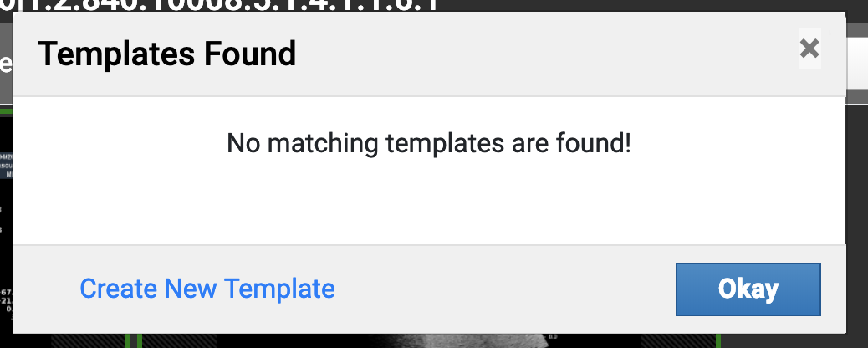Click the "No matching templates are found!" message
The image size is (868, 348).
click(429, 144)
